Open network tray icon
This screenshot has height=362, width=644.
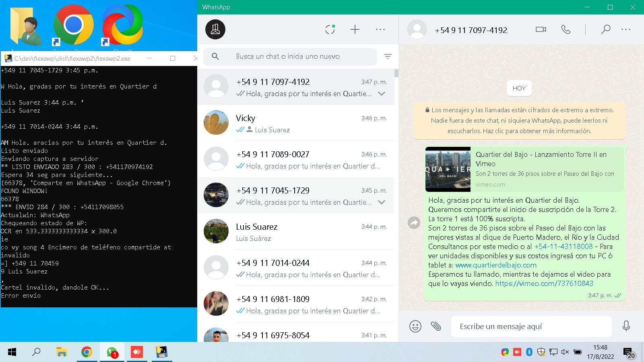point(553,352)
